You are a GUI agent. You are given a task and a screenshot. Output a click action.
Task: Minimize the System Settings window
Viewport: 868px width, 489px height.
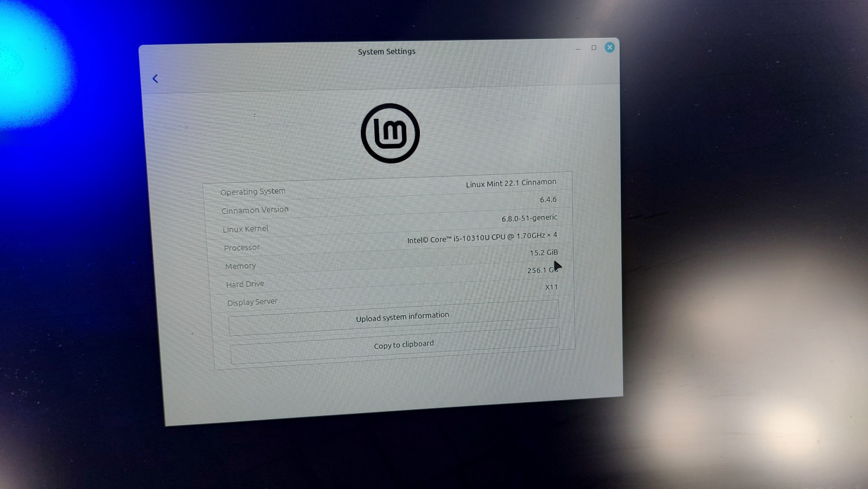[x=578, y=49]
